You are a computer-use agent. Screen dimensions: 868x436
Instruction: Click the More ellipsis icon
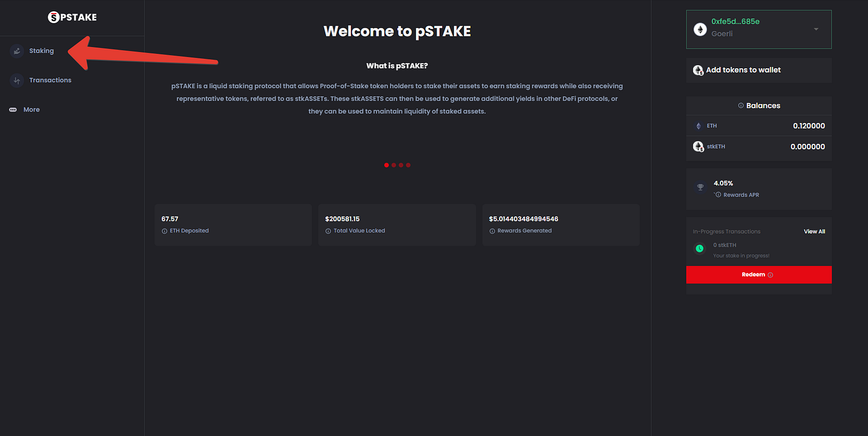click(x=13, y=110)
